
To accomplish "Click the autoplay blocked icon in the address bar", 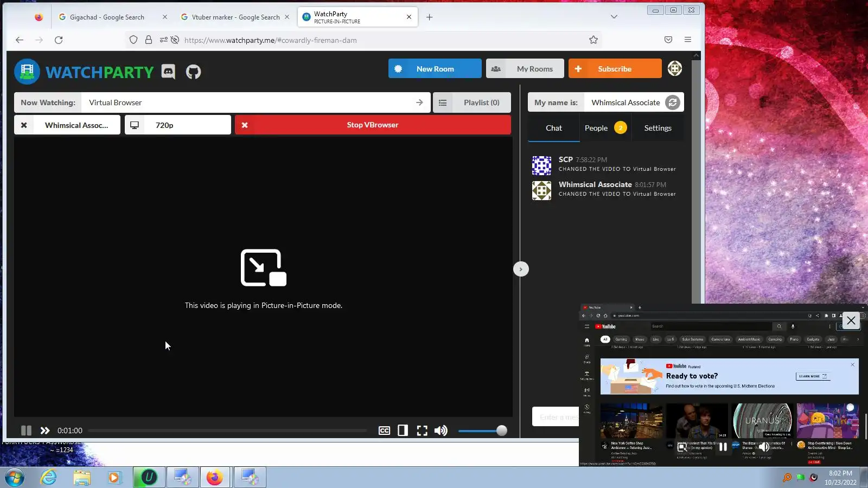I will [x=175, y=40].
